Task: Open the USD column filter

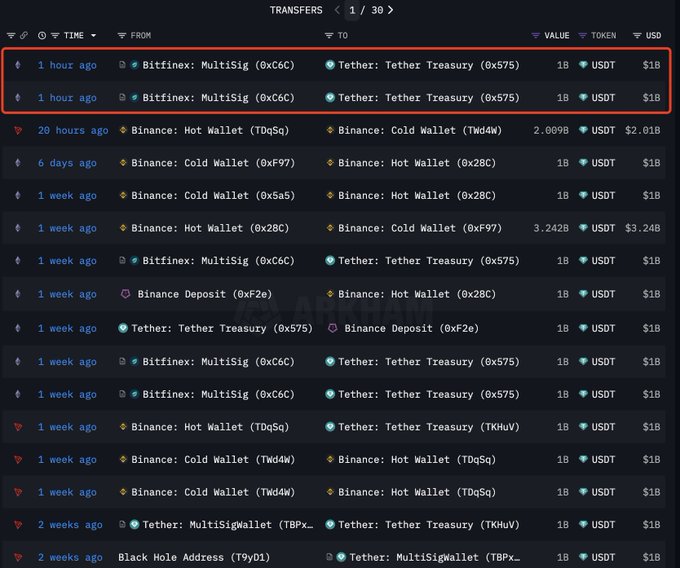Action: 637,36
